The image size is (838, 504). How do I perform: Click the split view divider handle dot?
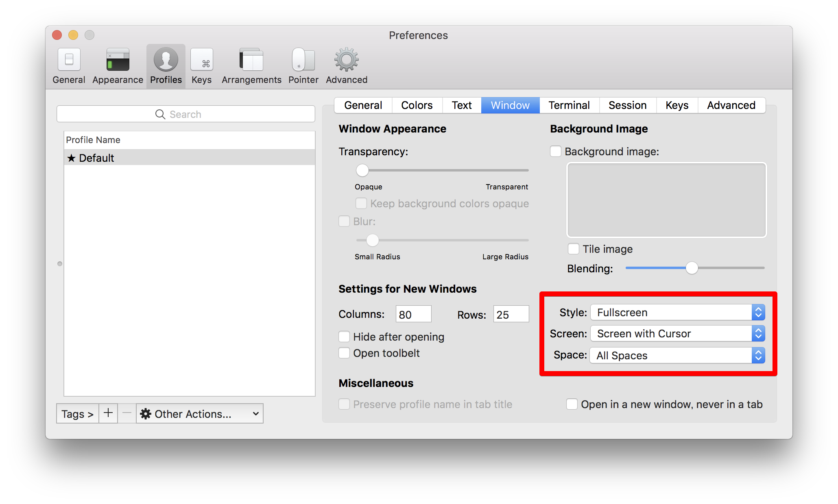(60, 264)
